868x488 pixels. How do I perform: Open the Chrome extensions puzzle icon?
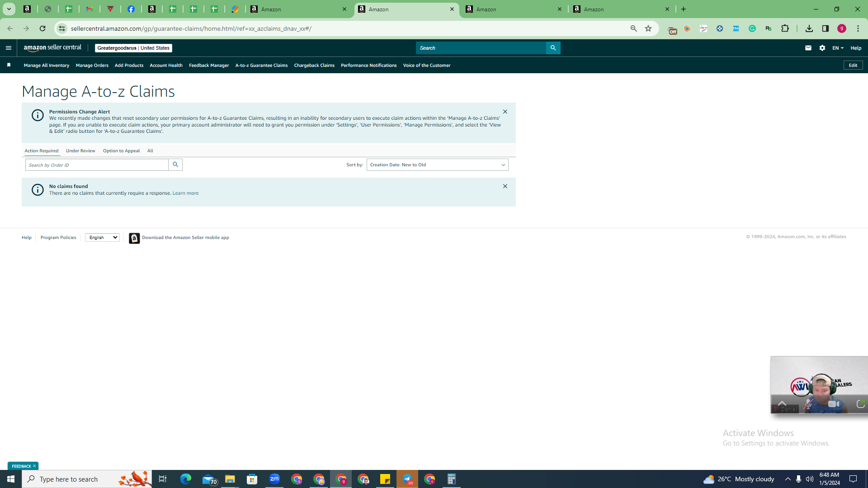[x=785, y=28]
